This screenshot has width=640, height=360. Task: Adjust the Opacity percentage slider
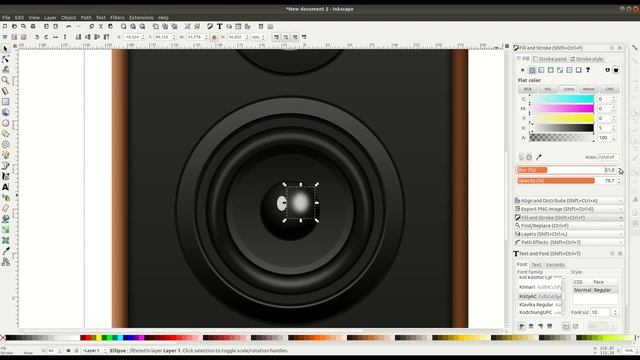(566, 180)
